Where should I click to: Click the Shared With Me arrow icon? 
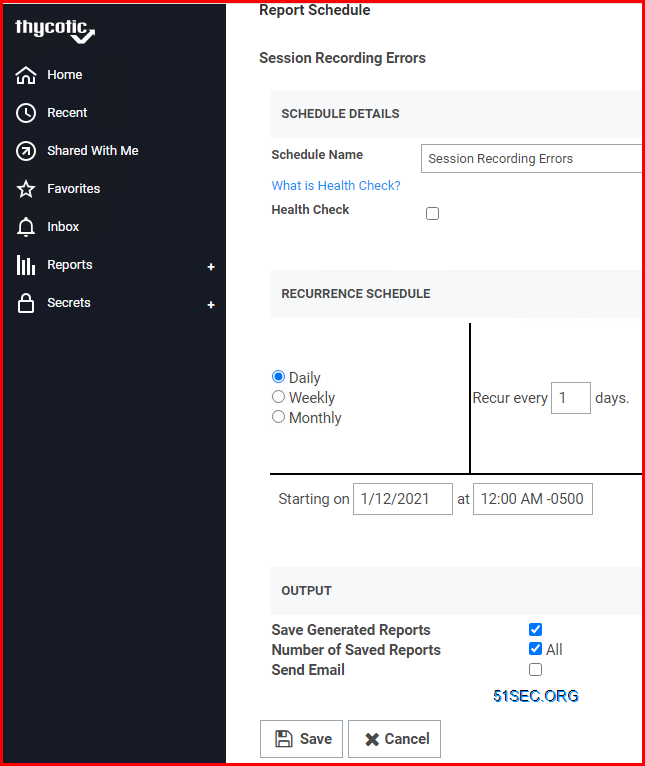click(x=26, y=151)
